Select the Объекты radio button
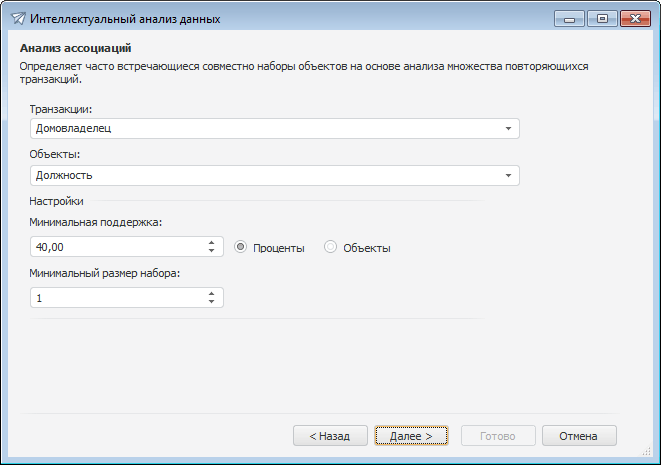661x465 pixels. 331,247
